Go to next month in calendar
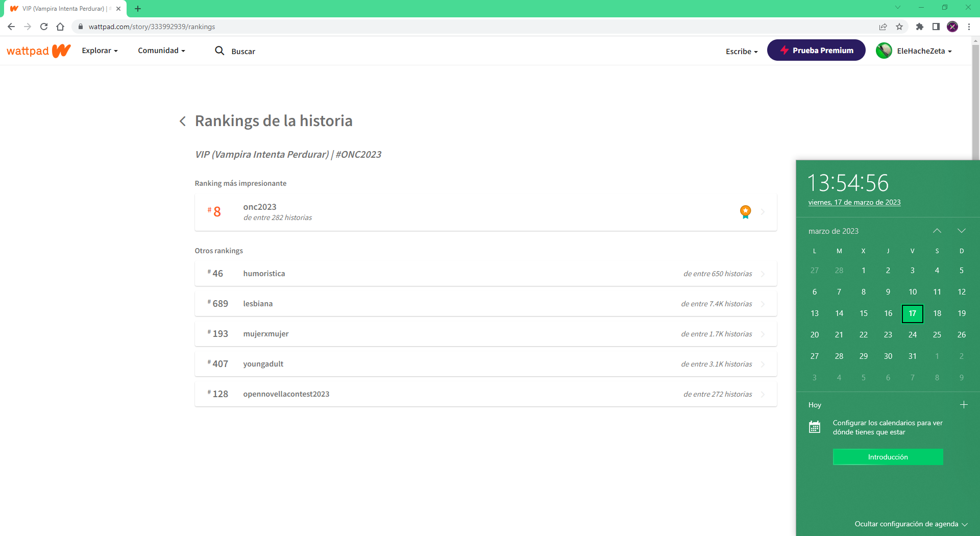The width and height of the screenshot is (980, 536). pos(962,231)
